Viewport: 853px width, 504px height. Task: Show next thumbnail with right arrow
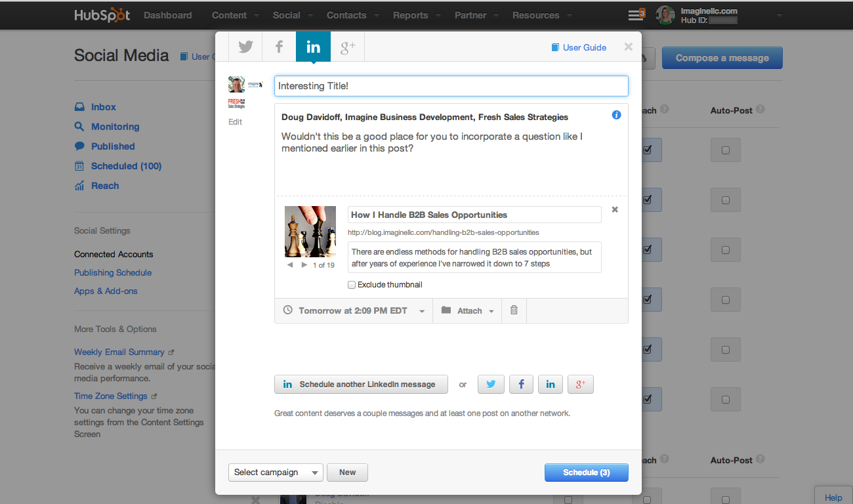point(304,265)
